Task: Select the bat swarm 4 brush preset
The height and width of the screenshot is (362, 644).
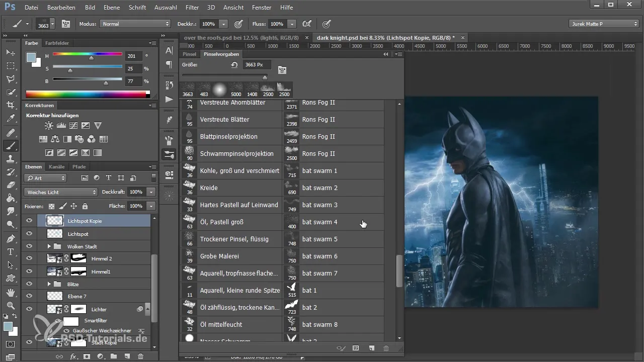Action: (x=333, y=222)
